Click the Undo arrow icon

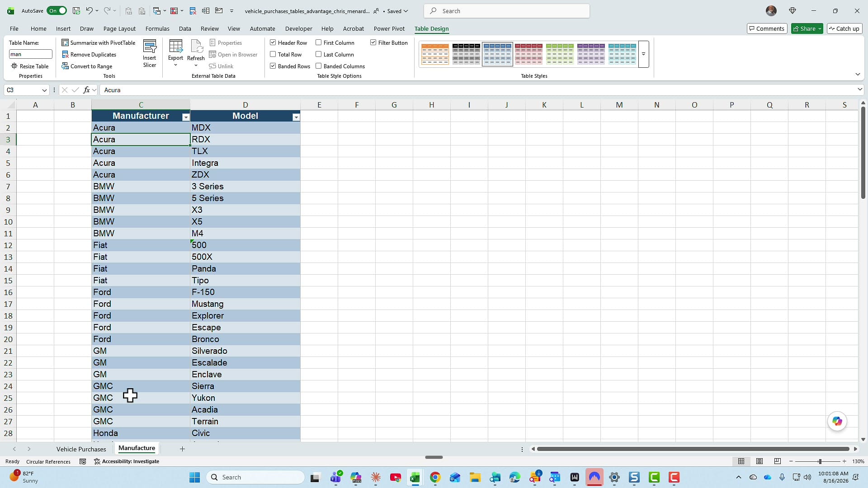[x=89, y=11]
